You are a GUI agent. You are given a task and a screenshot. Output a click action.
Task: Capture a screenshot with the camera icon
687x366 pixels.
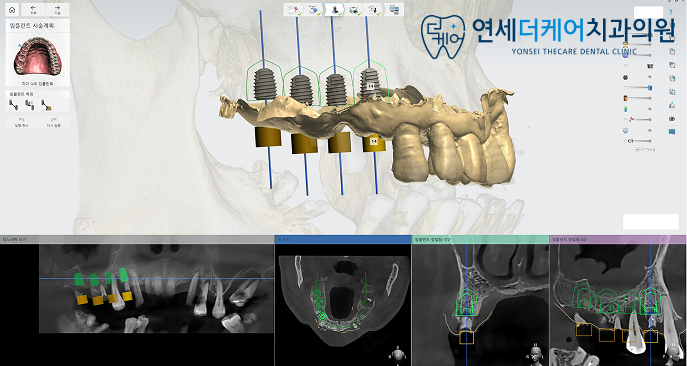(672, 118)
